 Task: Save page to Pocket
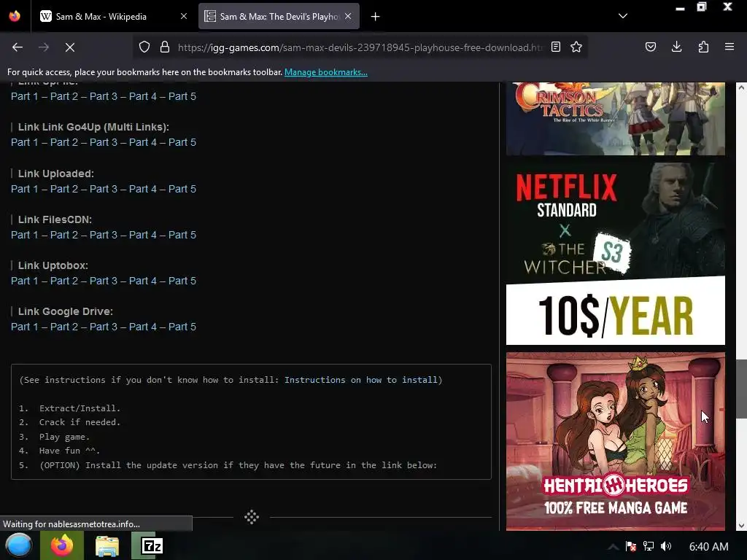[x=651, y=47]
